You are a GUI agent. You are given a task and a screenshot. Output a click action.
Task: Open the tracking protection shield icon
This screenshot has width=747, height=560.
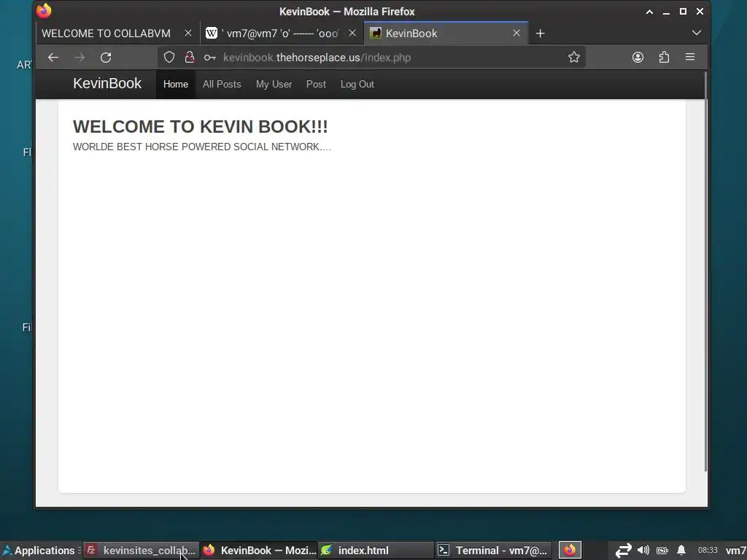pos(169,58)
